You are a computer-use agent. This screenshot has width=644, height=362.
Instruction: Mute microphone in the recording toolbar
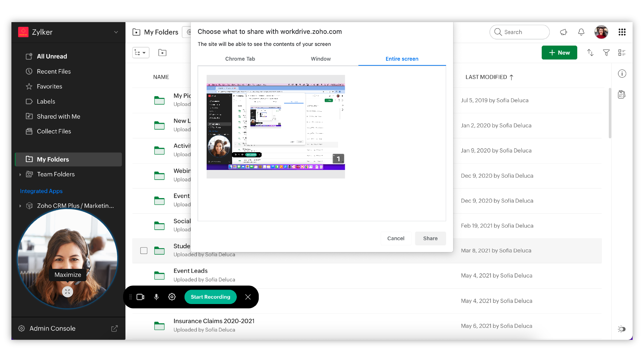pos(156,297)
